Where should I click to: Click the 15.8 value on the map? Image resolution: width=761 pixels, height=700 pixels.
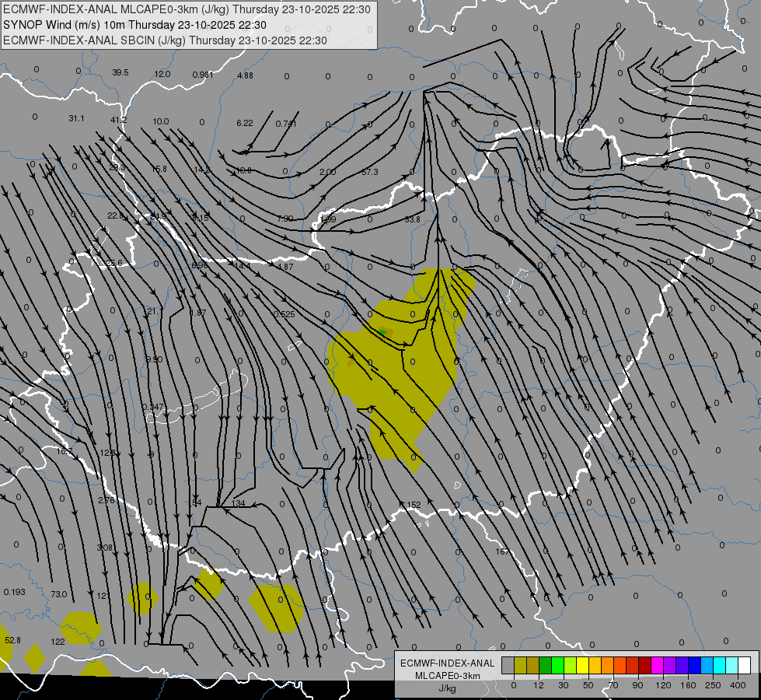tap(159, 169)
